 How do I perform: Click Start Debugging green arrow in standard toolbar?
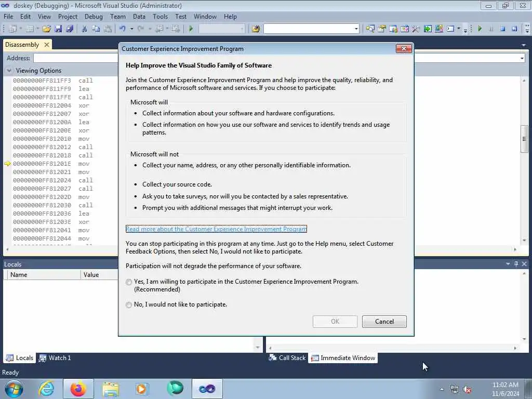[191, 29]
